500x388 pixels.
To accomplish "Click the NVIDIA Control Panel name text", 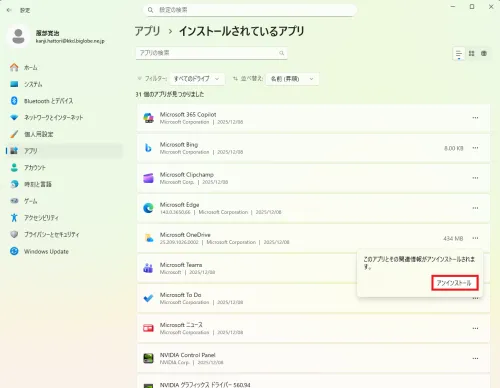I will [x=188, y=355].
